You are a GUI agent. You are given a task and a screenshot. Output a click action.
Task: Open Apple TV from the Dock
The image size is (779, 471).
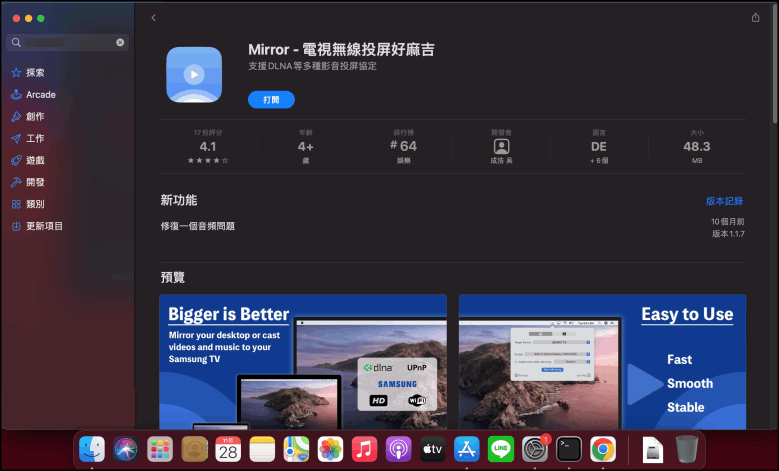click(x=432, y=449)
